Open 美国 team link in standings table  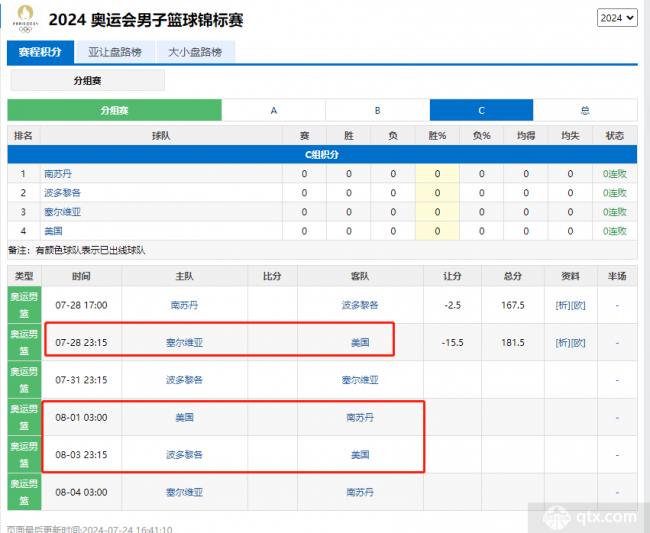[53, 231]
